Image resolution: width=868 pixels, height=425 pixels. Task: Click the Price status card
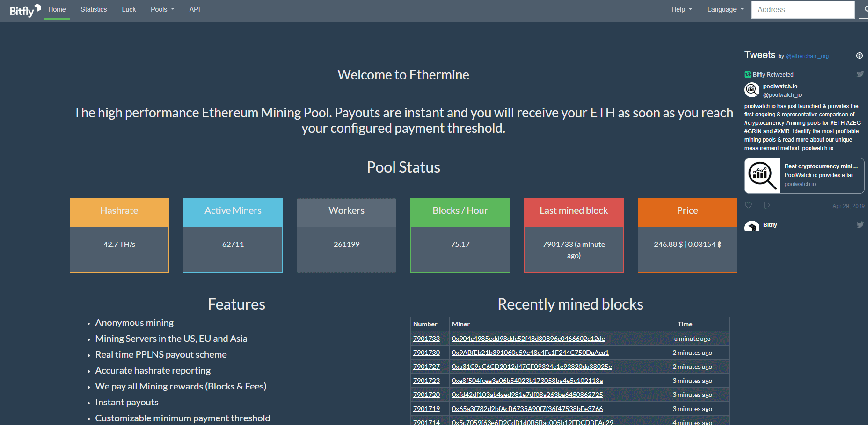[x=687, y=235]
